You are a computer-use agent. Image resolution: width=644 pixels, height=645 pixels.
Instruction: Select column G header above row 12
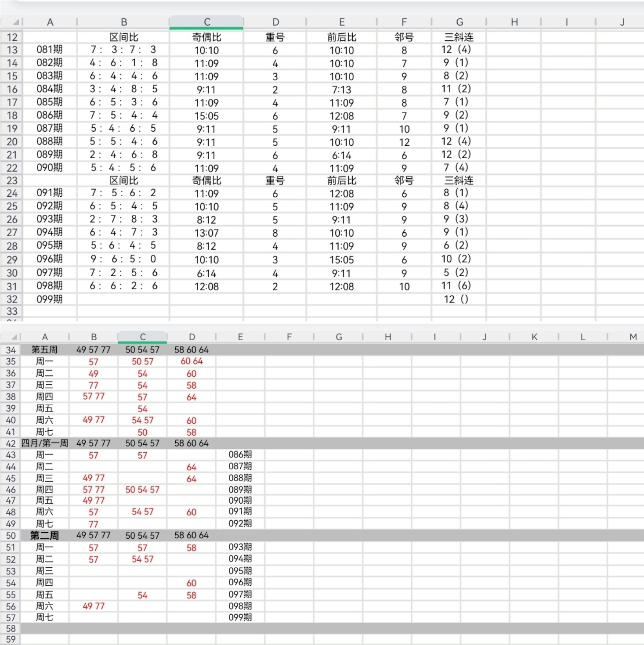459,22
